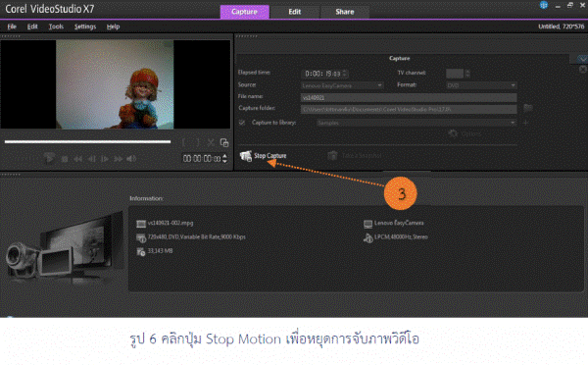This screenshot has width=588, height=365.
Task: Expand the Capture to library Samples dropdown
Action: pyautogui.click(x=416, y=123)
